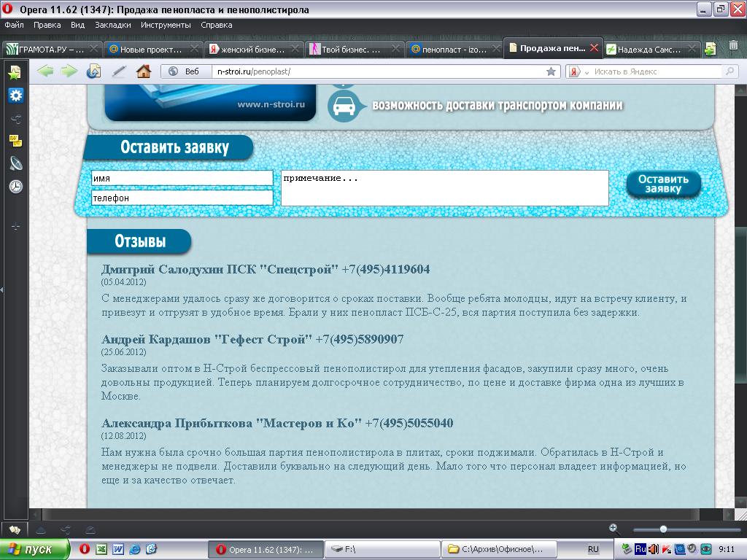Submit the form with Оставить заявку button
747x560 pixels.
663,184
